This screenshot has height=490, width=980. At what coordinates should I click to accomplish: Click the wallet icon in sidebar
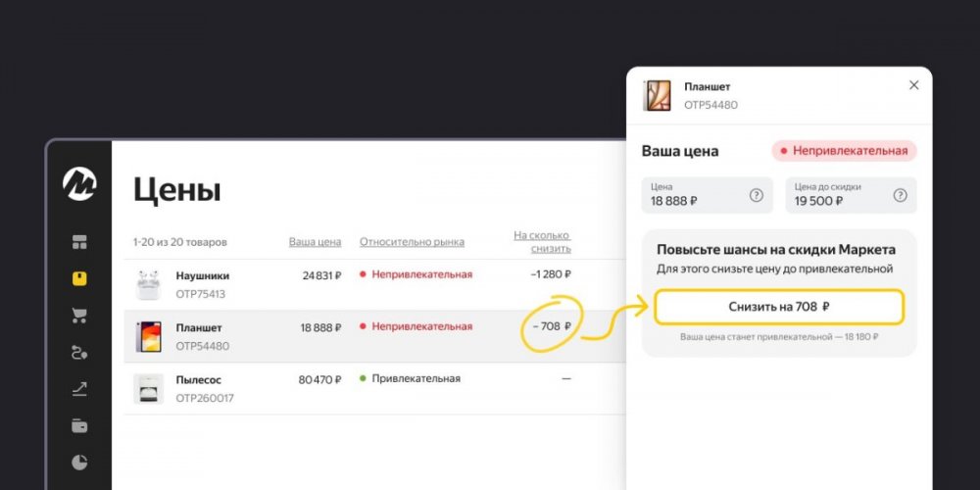pyautogui.click(x=79, y=426)
